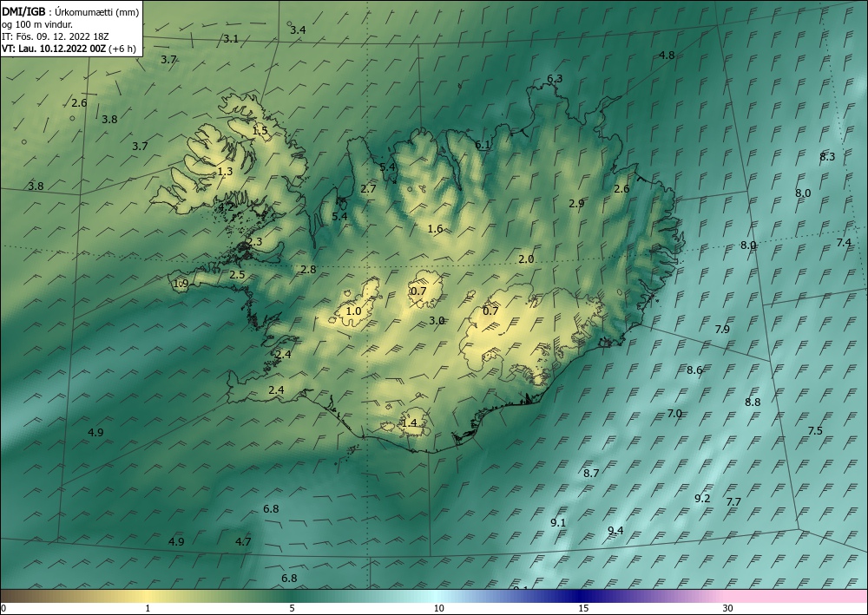
Task: Click the 4.7 value label
Action: pyautogui.click(x=243, y=541)
